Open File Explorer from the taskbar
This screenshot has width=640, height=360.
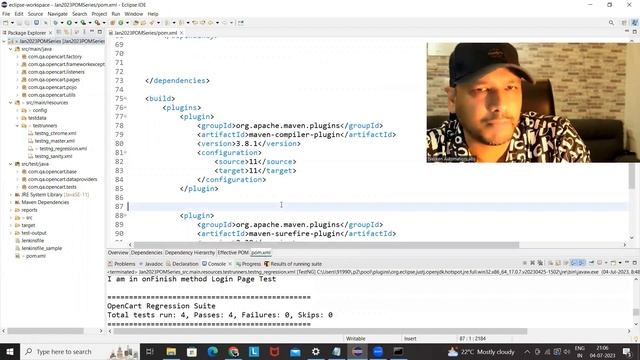click(171, 351)
